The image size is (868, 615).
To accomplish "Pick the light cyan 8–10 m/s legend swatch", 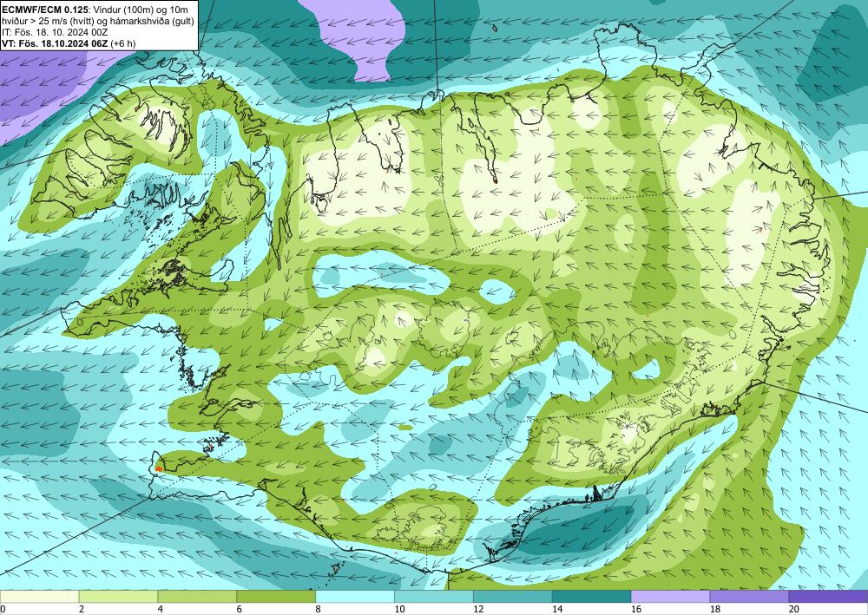I will 355,597.
